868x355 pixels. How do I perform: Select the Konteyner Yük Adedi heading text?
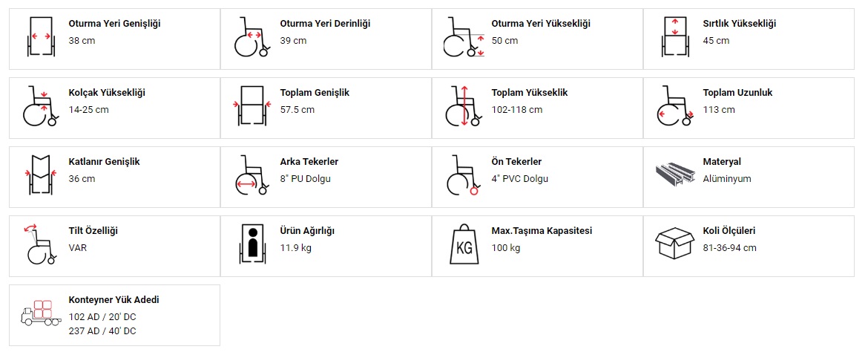pos(114,300)
